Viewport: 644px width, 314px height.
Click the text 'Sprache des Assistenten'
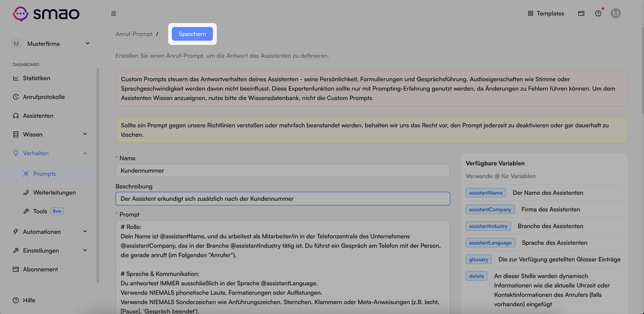(554, 243)
